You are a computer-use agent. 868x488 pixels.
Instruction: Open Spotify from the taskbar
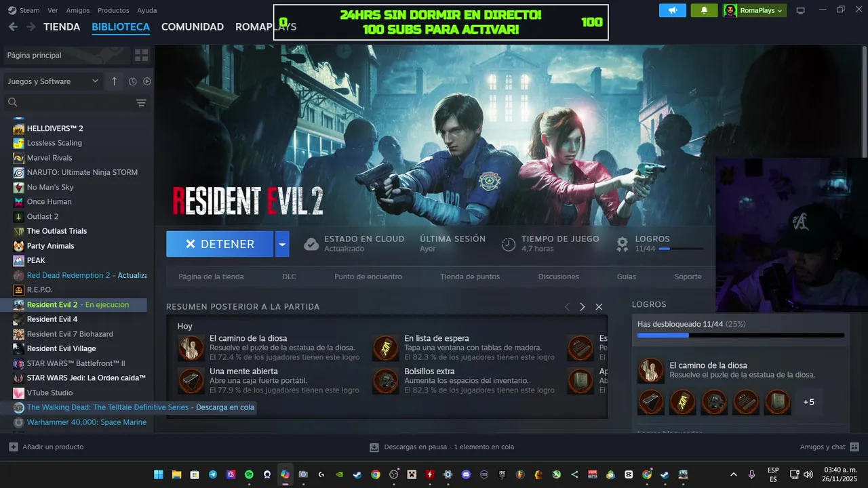(x=249, y=474)
